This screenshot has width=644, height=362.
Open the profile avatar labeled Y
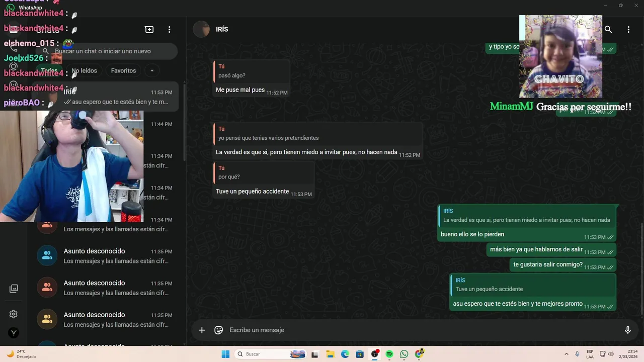pyautogui.click(x=14, y=333)
